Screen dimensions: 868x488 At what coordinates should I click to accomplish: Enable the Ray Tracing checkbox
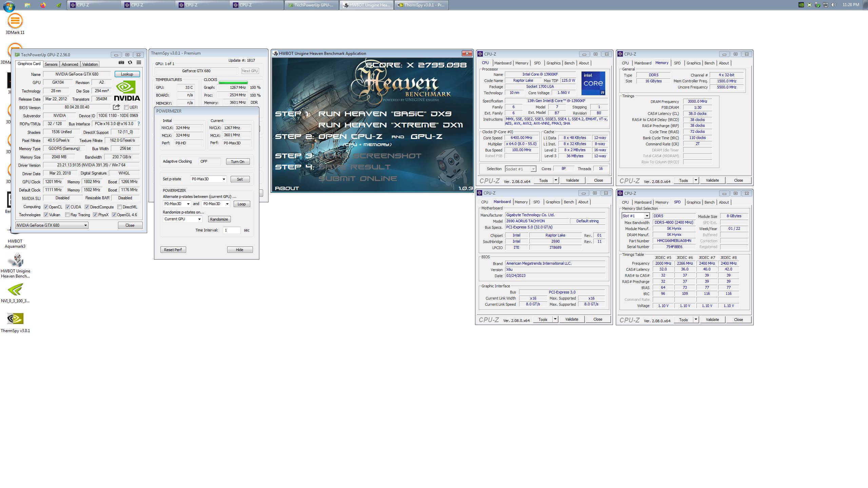pos(67,215)
